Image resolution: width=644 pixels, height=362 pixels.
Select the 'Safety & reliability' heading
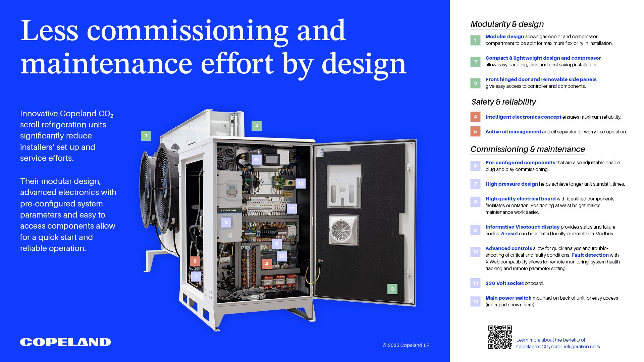click(503, 102)
